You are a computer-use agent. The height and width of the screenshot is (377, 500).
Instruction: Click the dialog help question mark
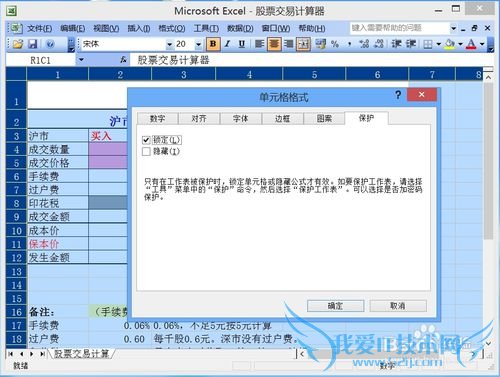point(398,95)
